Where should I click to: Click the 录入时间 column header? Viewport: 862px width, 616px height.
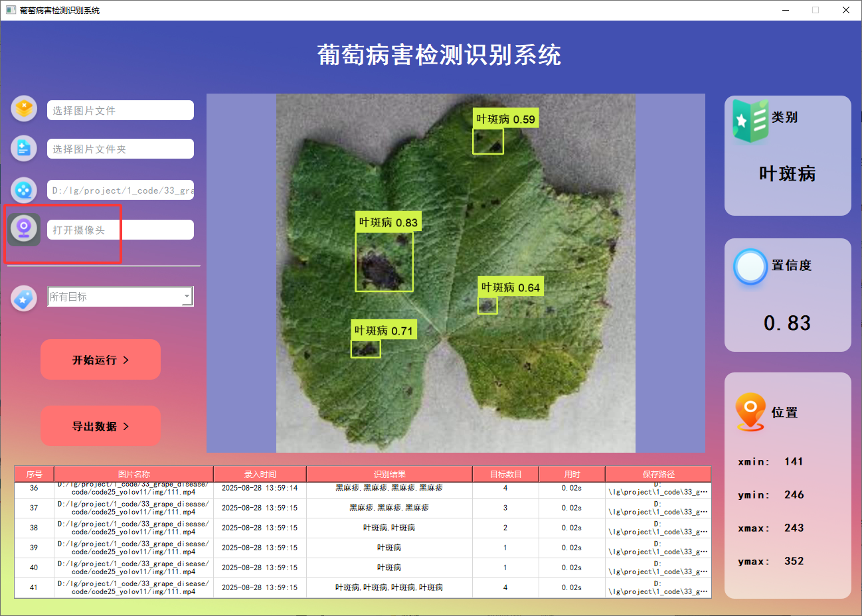click(x=260, y=474)
